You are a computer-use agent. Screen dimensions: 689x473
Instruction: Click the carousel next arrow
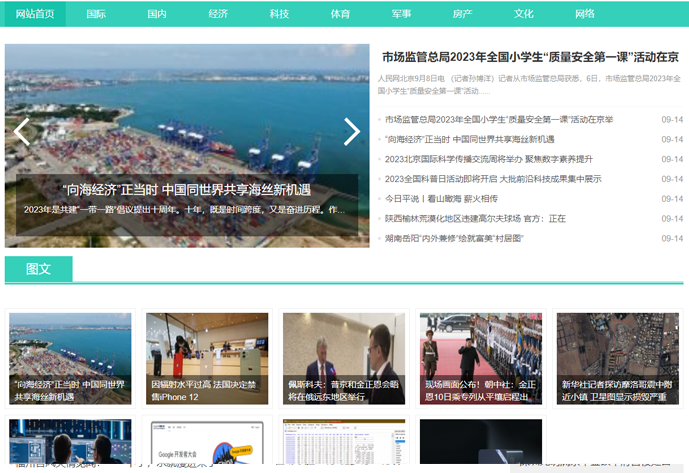351,132
